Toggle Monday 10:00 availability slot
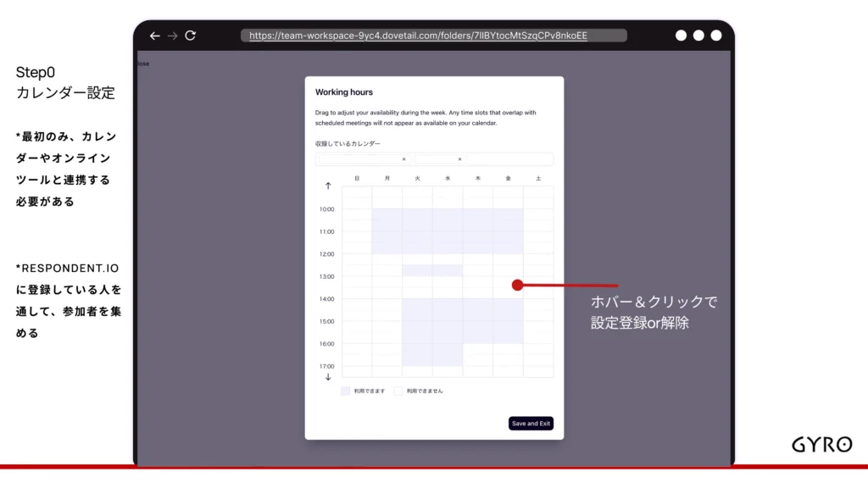868x488 pixels. pyautogui.click(x=387, y=214)
